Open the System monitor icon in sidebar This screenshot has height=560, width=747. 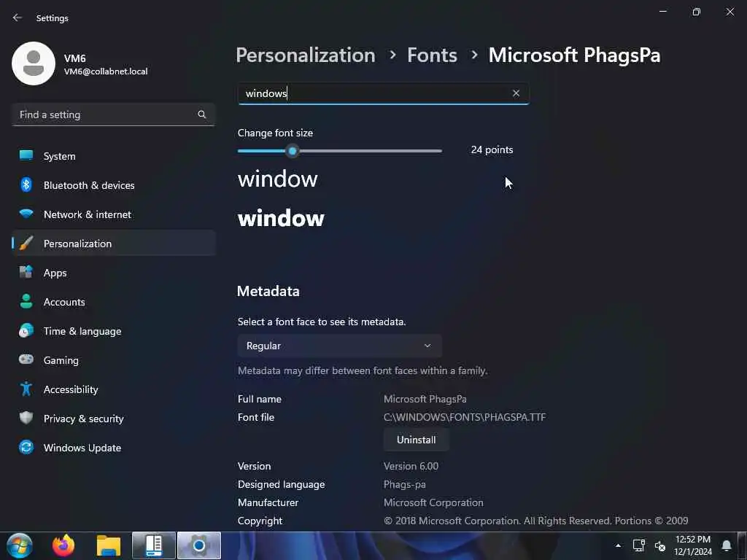tap(26, 156)
